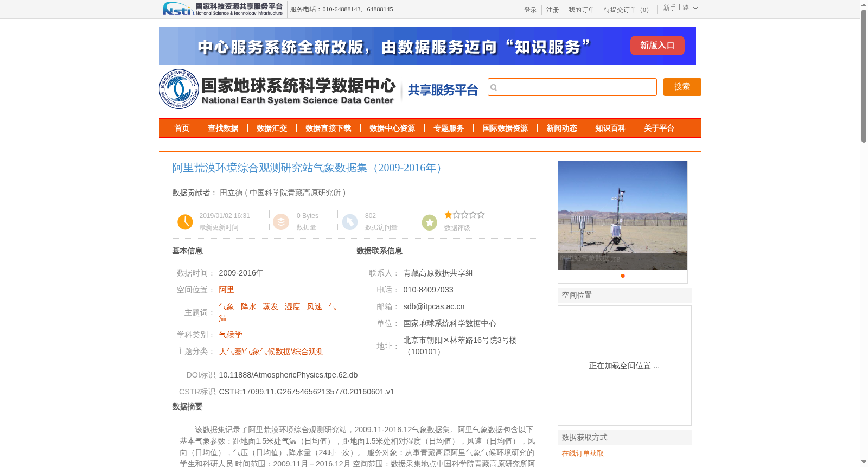Image resolution: width=868 pixels, height=467 pixels.
Task: Click the 蒸发 keyword link
Action: pos(270,306)
